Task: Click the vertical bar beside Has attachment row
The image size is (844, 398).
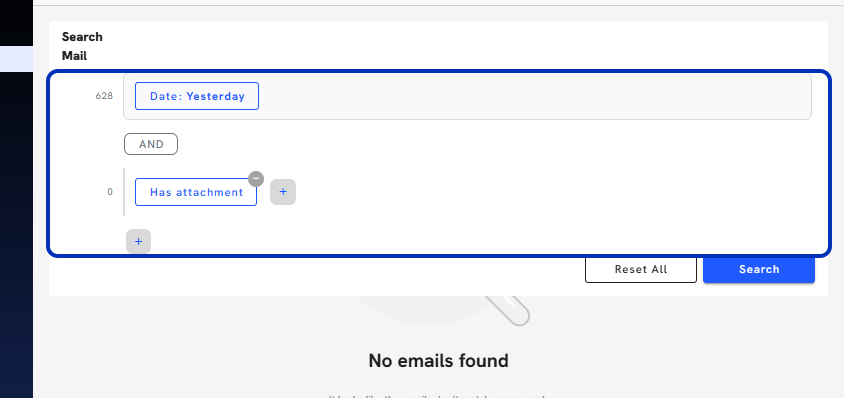Action: (x=124, y=192)
